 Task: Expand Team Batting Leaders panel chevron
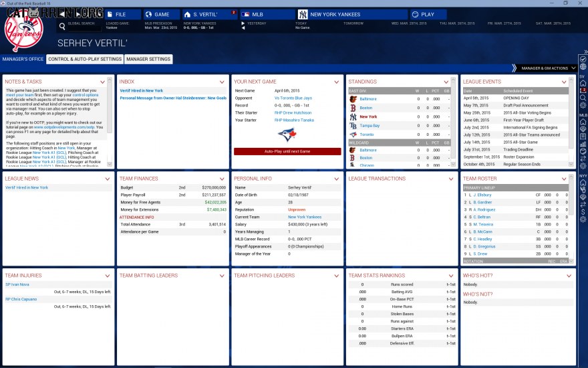tap(222, 276)
